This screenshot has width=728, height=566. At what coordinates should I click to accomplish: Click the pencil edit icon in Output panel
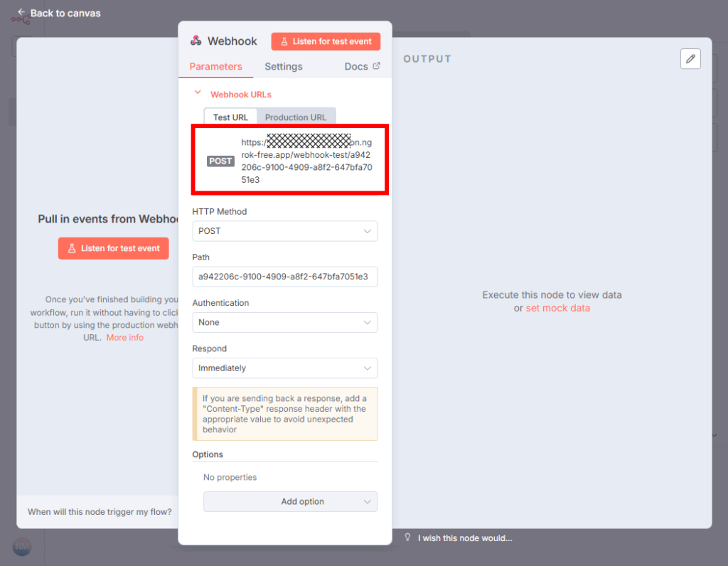click(690, 59)
